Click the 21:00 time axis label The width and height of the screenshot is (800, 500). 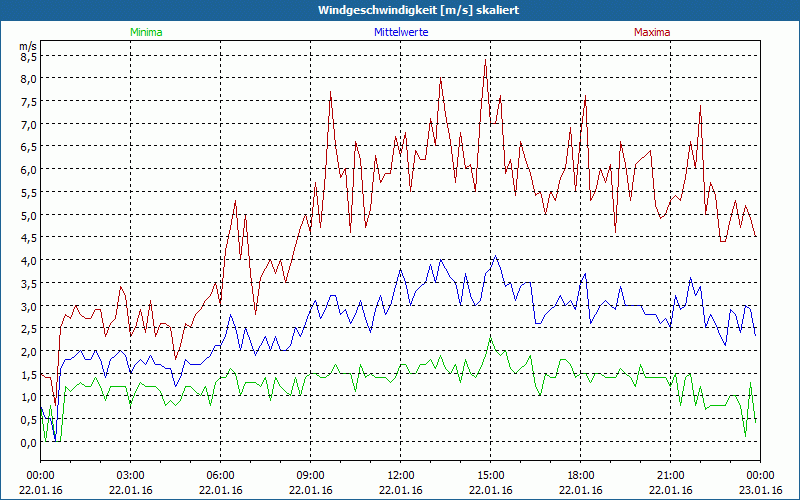pos(671,475)
